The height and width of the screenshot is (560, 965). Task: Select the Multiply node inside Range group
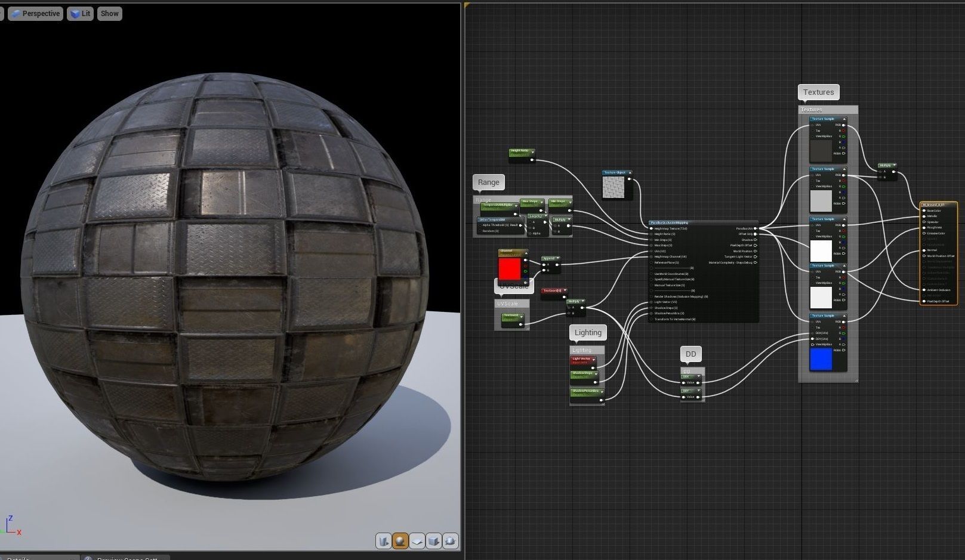pyautogui.click(x=562, y=225)
